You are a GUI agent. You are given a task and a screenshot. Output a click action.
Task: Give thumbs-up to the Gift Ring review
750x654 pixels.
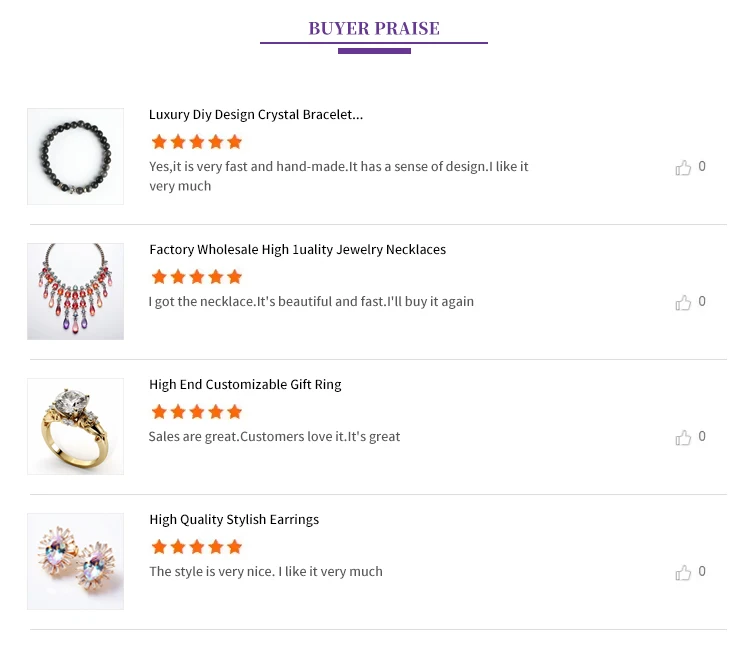click(684, 437)
